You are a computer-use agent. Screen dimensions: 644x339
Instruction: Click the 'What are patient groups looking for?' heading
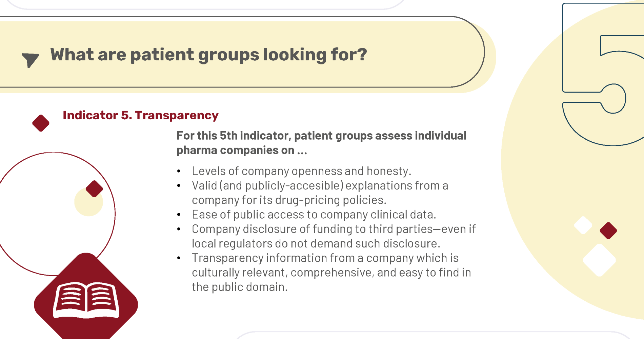208,55
